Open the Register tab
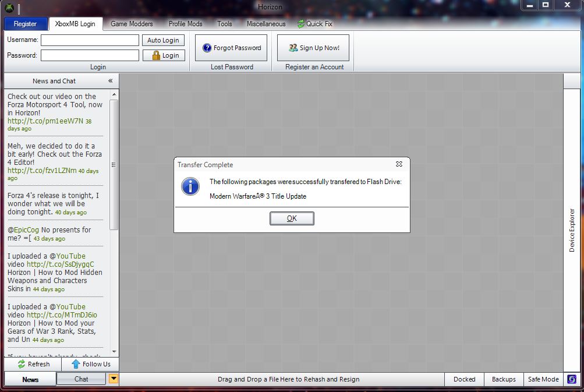 [25, 24]
